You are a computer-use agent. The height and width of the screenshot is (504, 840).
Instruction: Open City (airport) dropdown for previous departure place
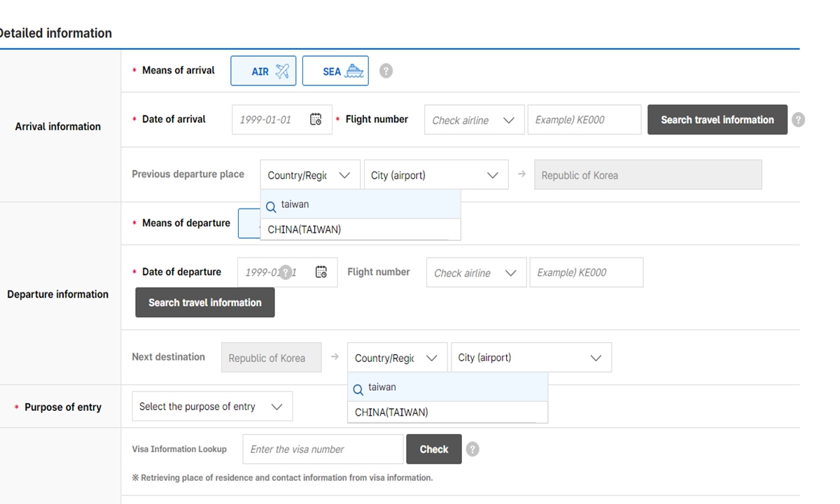coord(435,176)
